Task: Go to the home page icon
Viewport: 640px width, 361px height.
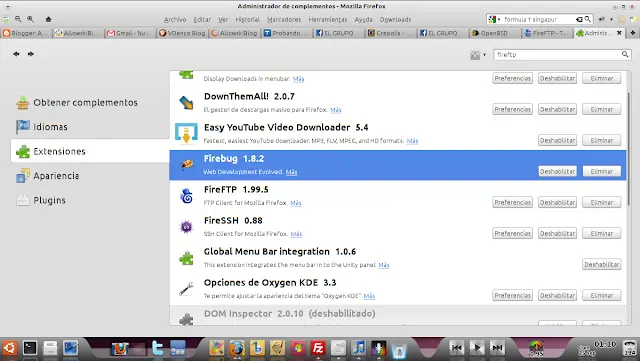Action: tap(48, 19)
